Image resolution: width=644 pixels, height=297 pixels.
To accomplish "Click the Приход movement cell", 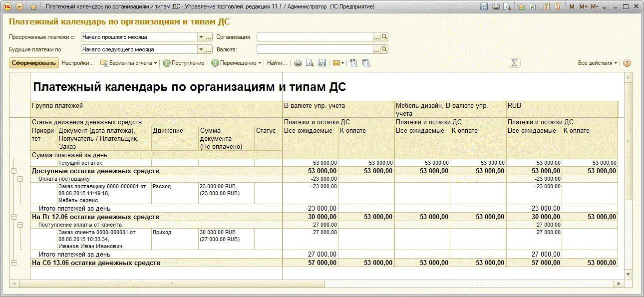I will [175, 239].
